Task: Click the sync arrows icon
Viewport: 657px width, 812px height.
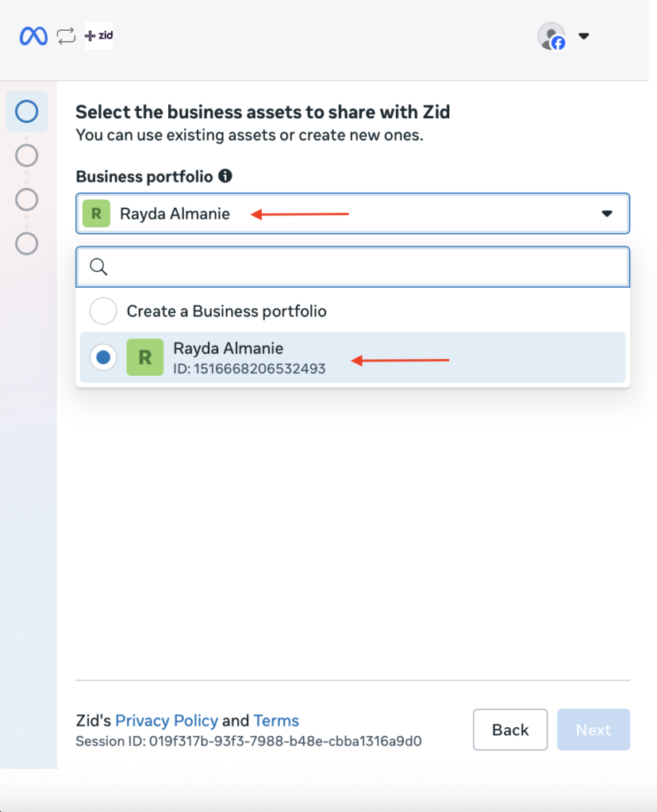Action: 67,36
